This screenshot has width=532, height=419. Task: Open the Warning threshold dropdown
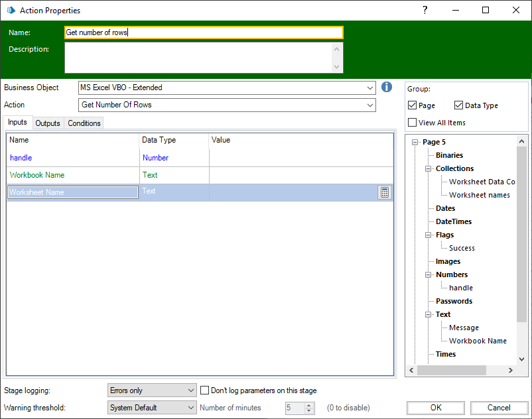point(191,408)
